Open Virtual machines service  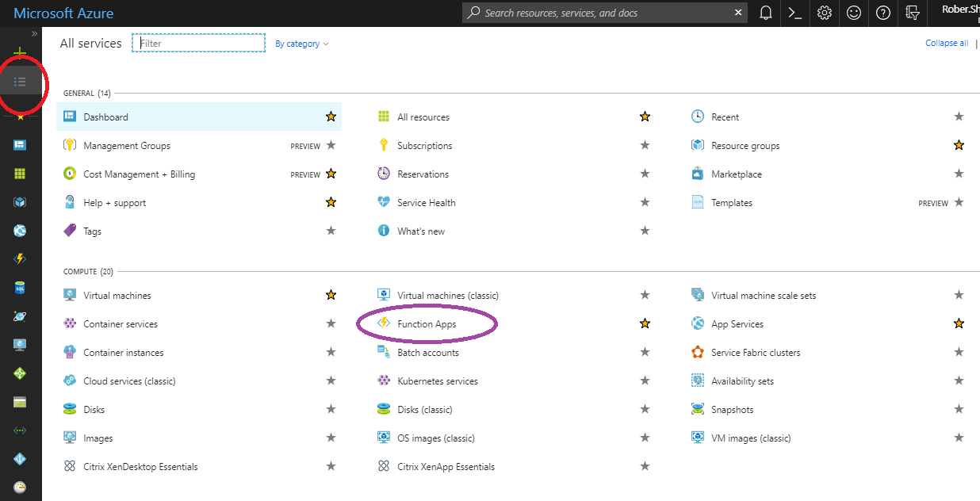[117, 296]
